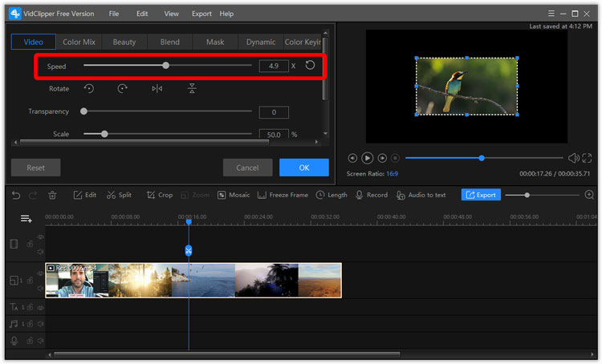This screenshot has height=364, width=602.
Task: Add a new track in the timeline
Action: point(26,219)
